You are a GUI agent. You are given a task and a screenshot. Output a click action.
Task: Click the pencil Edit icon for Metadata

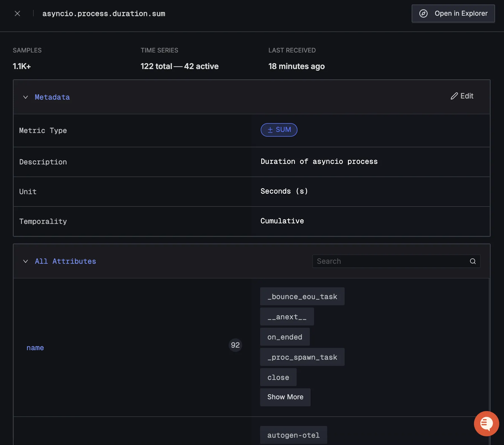click(x=454, y=96)
